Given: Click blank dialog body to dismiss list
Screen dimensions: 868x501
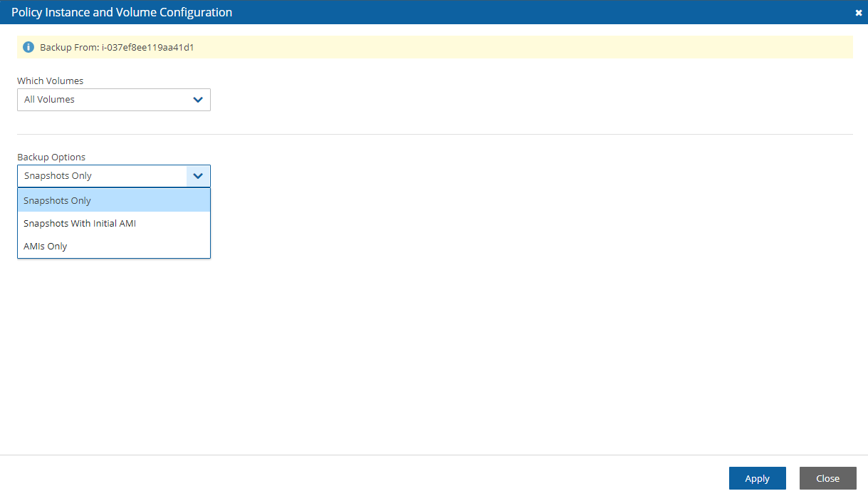Looking at the screenshot, I should coord(498,321).
